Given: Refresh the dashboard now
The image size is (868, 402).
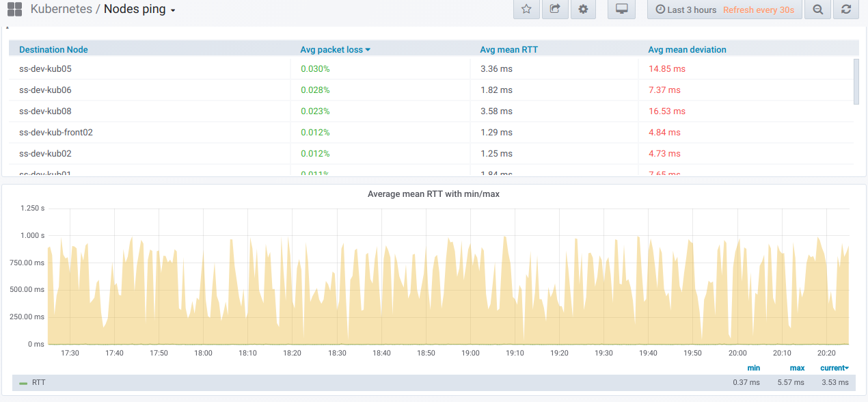Looking at the screenshot, I should click(846, 10).
